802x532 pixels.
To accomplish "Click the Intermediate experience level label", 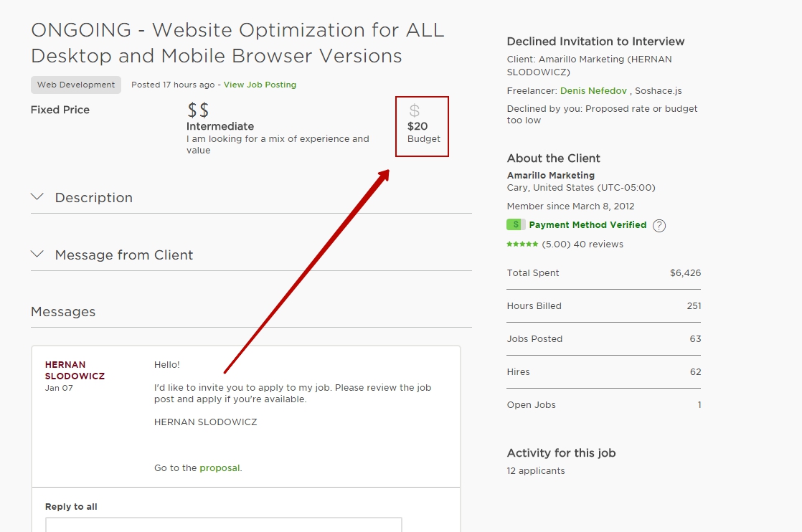I will pyautogui.click(x=220, y=126).
